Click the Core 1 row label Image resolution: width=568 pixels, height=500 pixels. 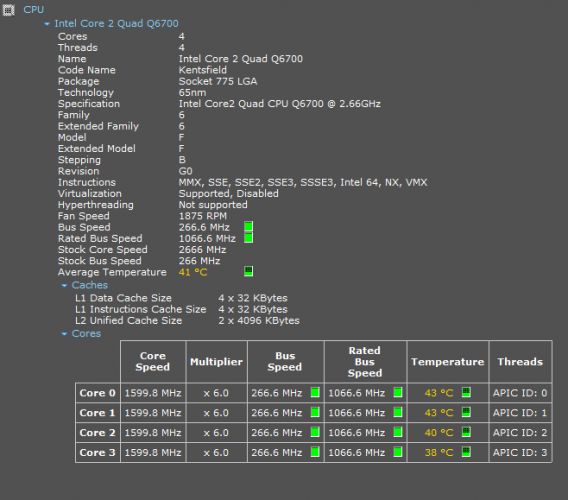click(97, 413)
